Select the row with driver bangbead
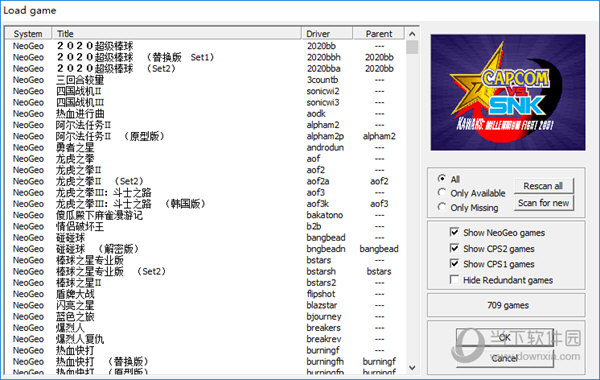Screen dimensions: 600x380 tap(205, 238)
